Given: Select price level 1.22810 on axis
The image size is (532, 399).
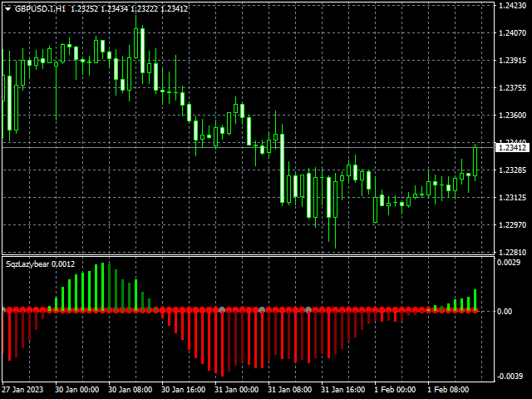Looking at the screenshot, I should point(512,252).
